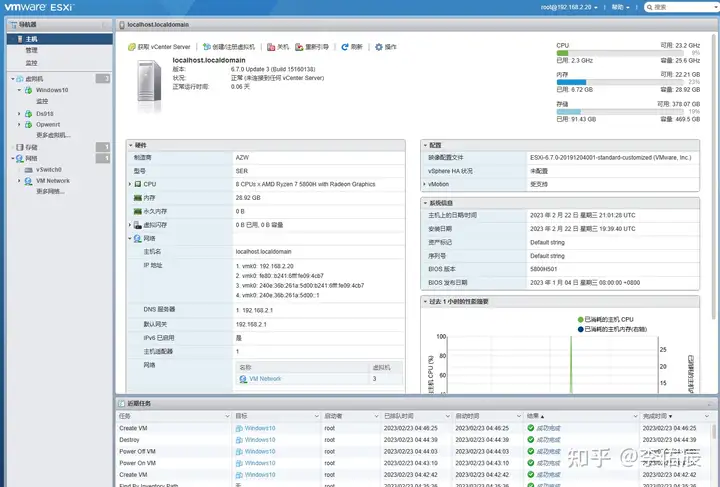
Task: Click the Shut down host icon
Action: (x=271, y=47)
